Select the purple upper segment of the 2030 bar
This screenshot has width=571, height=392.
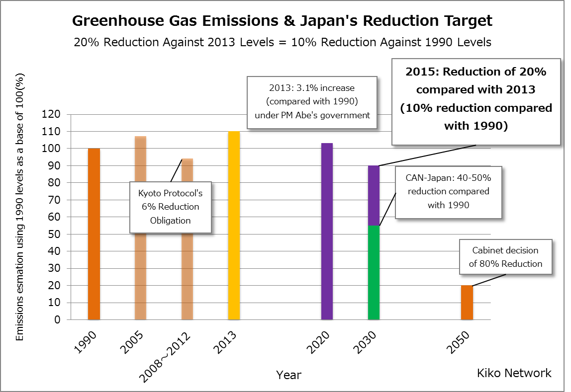pos(374,196)
